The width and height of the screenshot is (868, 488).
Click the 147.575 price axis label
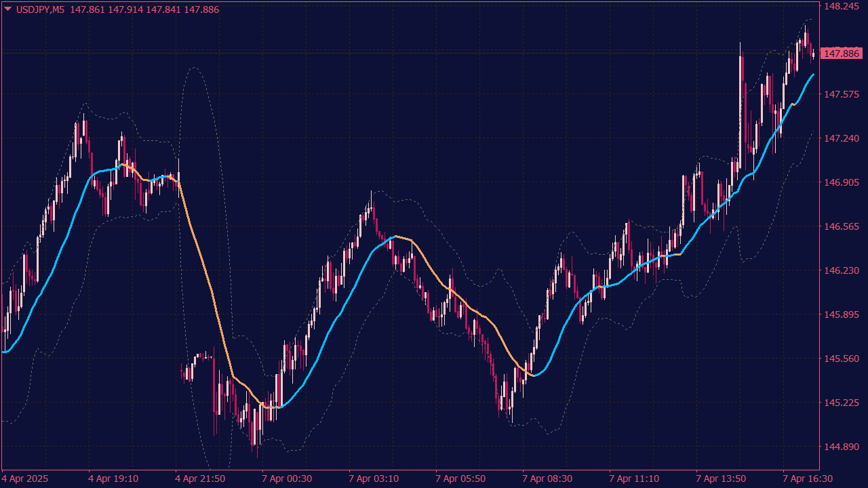841,94
